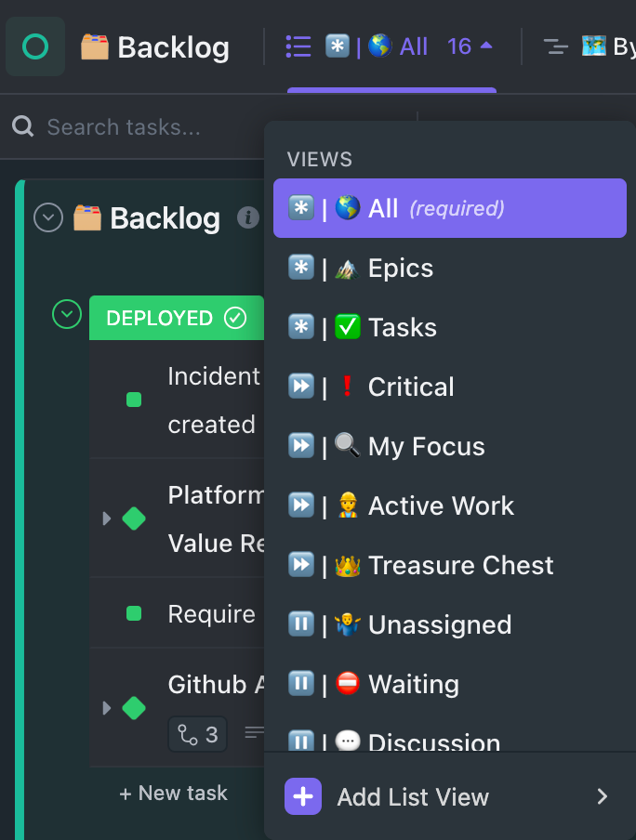Toggle the Incident task status square
This screenshot has width=636, height=840.
tap(134, 400)
